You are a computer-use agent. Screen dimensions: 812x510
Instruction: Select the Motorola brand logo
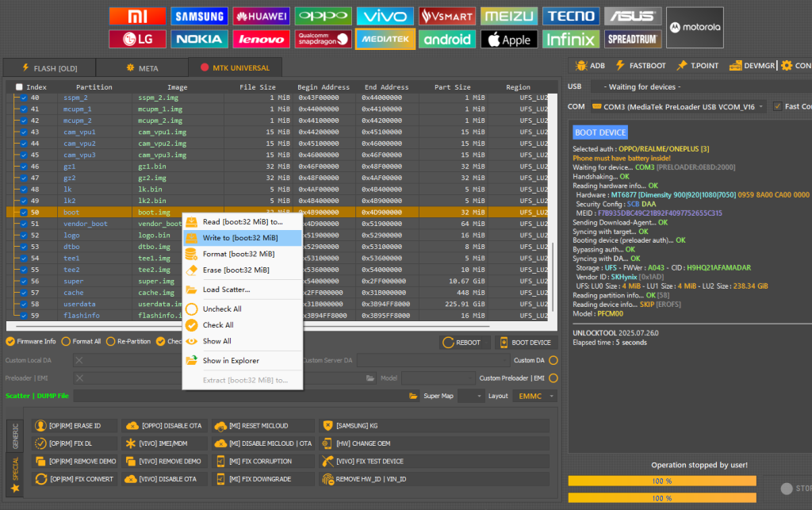click(x=695, y=28)
